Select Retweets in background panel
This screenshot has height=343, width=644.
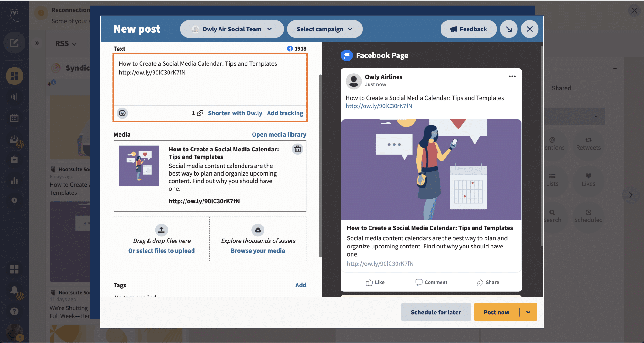[588, 144]
